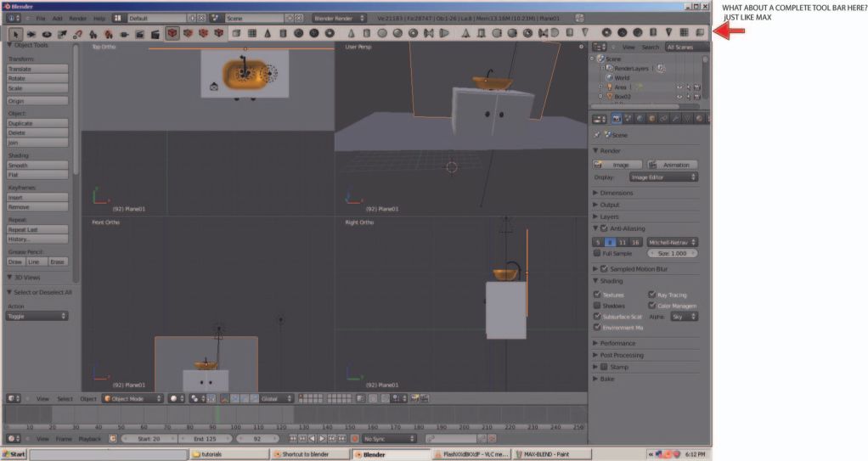Select the arrow pointer tool in toolbar
This screenshot has height=461, width=868.
pos(16,34)
